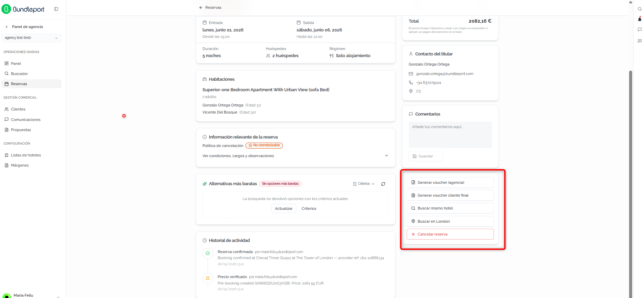Viewport: 644px width, 298px height.
Task: Click Buscar en London
Action: pyautogui.click(x=450, y=221)
